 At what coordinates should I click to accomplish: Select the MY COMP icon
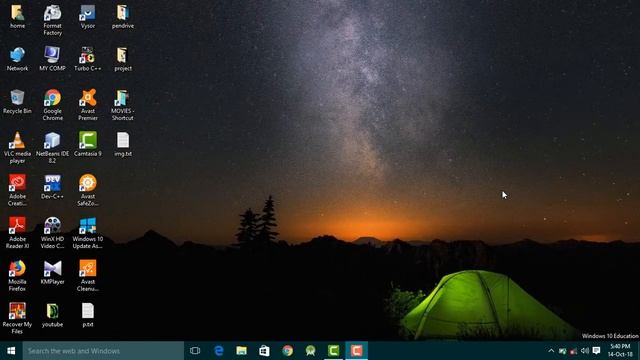[52, 59]
